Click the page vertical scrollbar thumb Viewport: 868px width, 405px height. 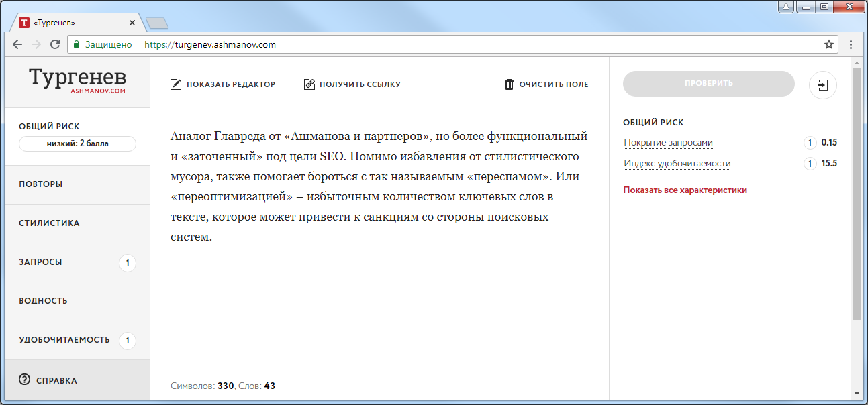pos(856,193)
